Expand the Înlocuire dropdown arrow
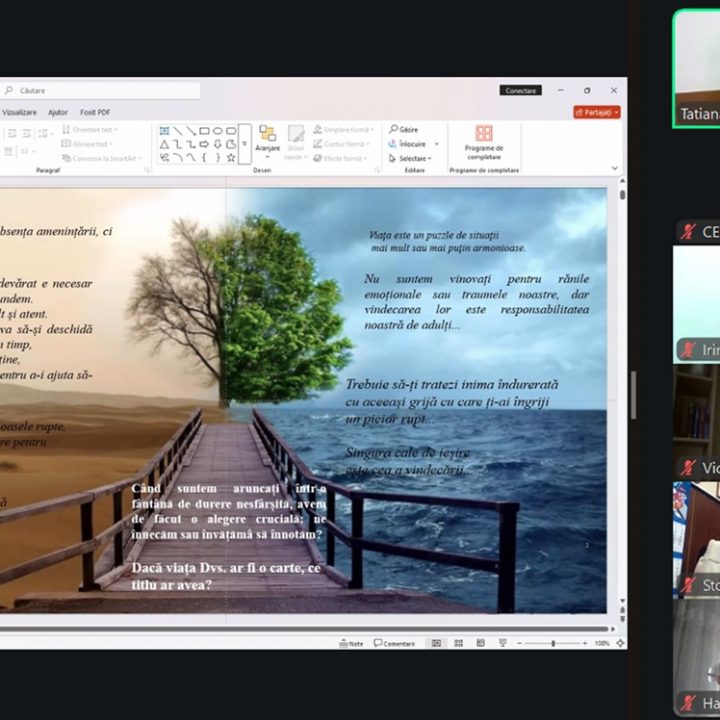 (431, 144)
